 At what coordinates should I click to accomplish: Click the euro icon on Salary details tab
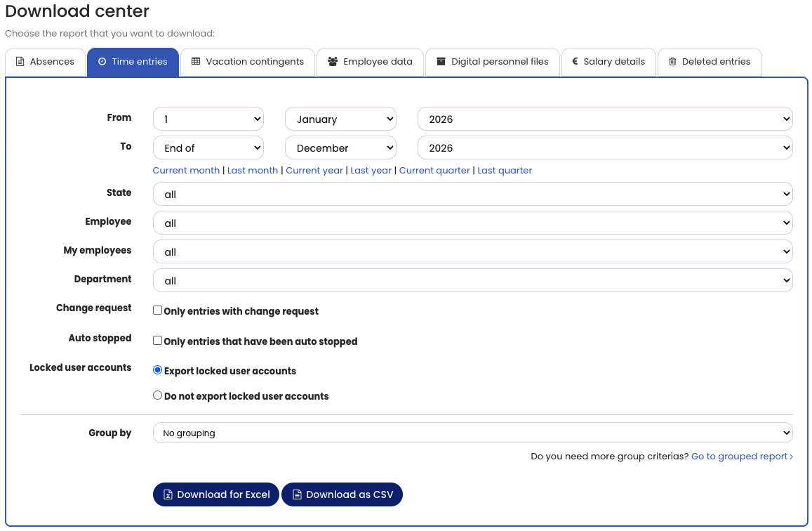click(x=575, y=62)
